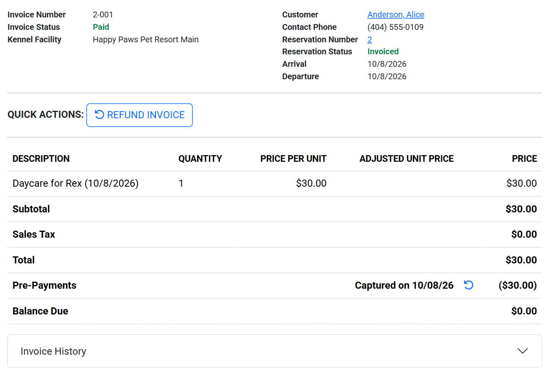The height and width of the screenshot is (392, 549).
Task: Click the Description column header
Action: [x=41, y=158]
